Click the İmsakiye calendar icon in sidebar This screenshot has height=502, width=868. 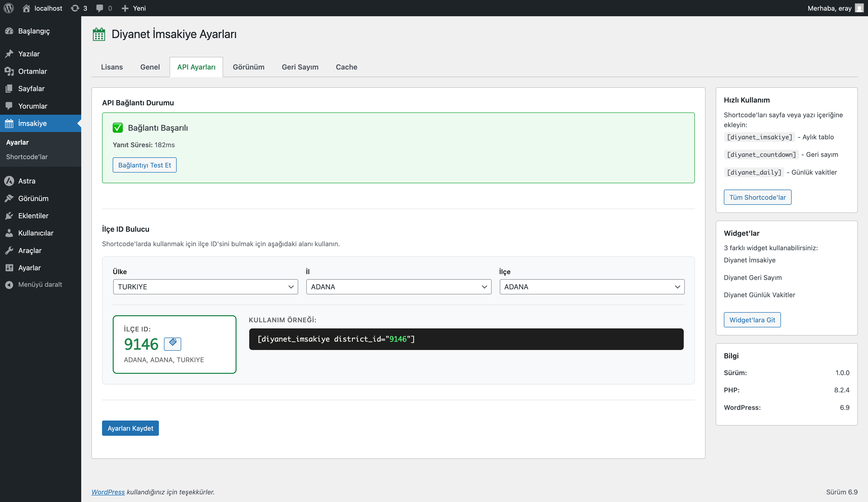(9, 123)
